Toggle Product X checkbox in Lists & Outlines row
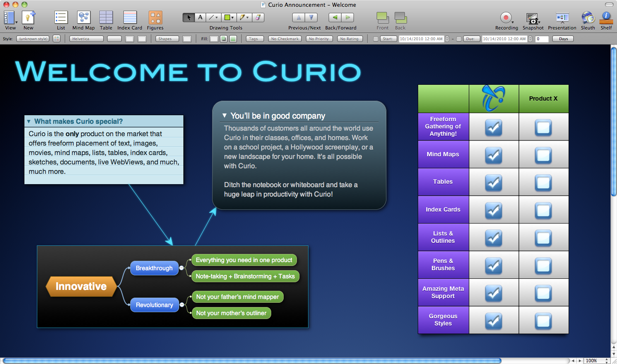The width and height of the screenshot is (617, 364). point(543,238)
